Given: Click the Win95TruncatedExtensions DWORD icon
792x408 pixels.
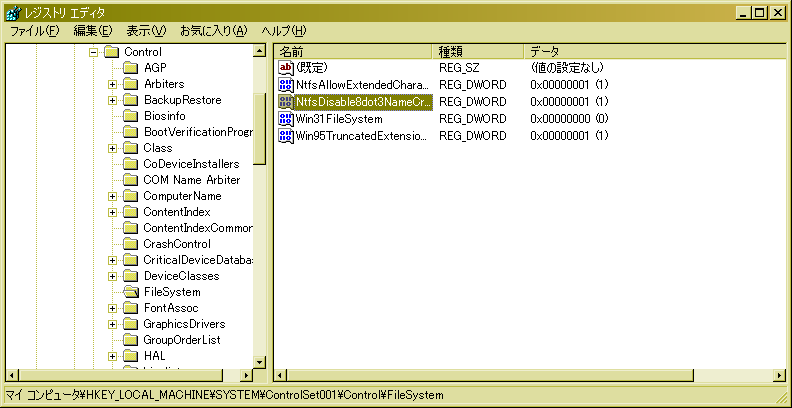Looking at the screenshot, I should 286,136.
